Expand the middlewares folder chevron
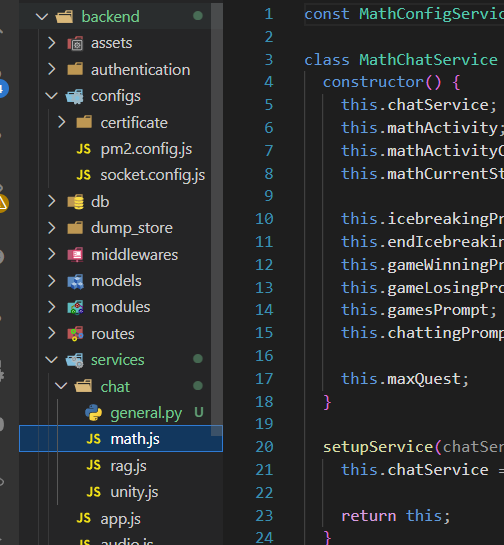 51,254
